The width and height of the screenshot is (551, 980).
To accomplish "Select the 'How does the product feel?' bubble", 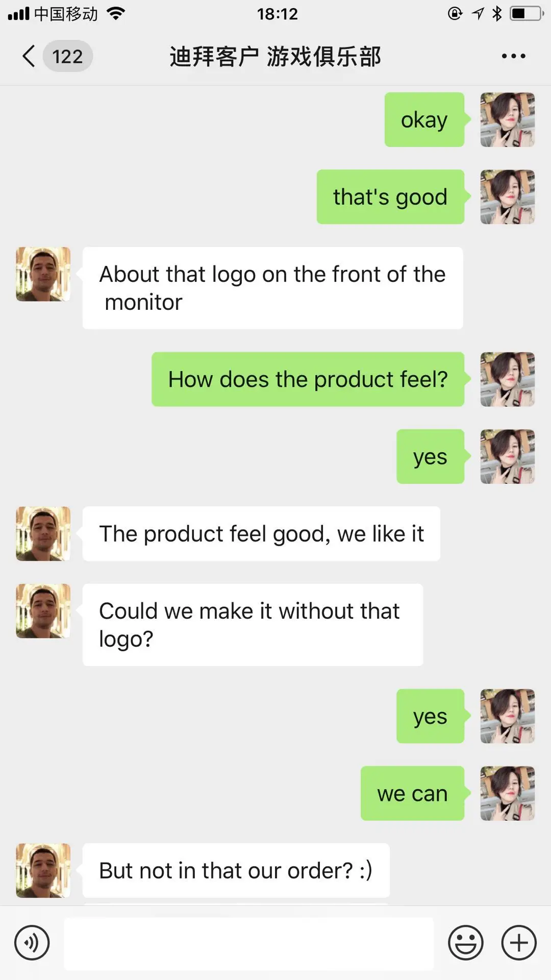I will [308, 379].
